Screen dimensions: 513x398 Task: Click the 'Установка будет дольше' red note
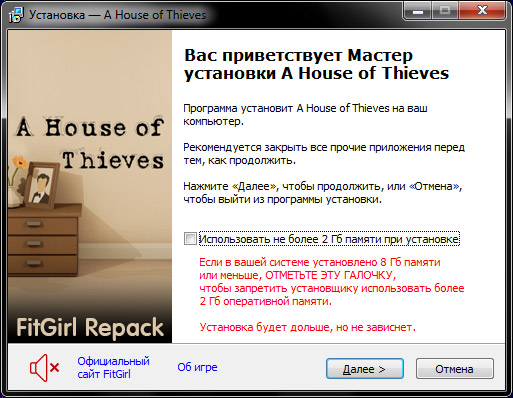click(x=307, y=327)
